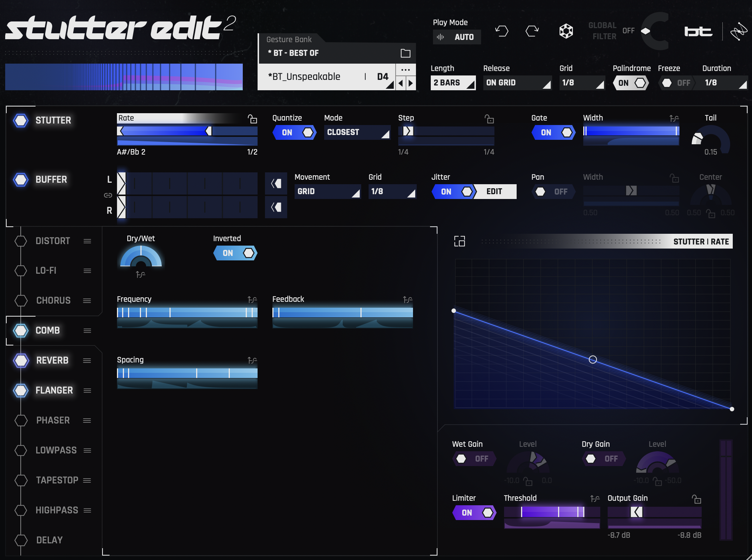752x560 pixels.
Task: Click the curve icon beside Stutter Width
Action: (x=674, y=118)
